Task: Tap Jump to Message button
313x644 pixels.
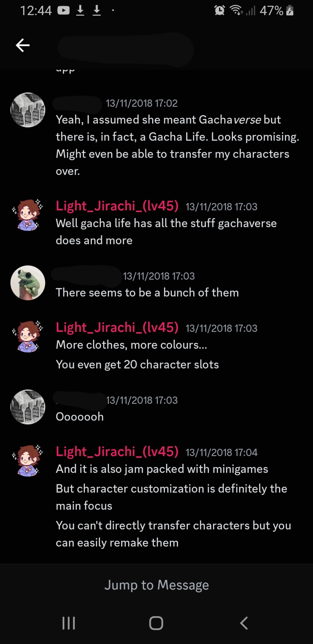Action: coord(156,585)
